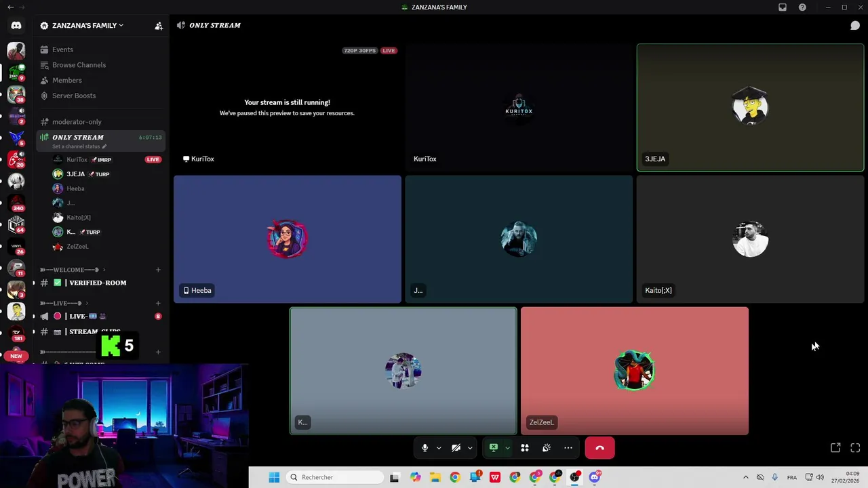Open Browse Channels
Image resolution: width=868 pixels, height=488 pixels.
(79, 65)
